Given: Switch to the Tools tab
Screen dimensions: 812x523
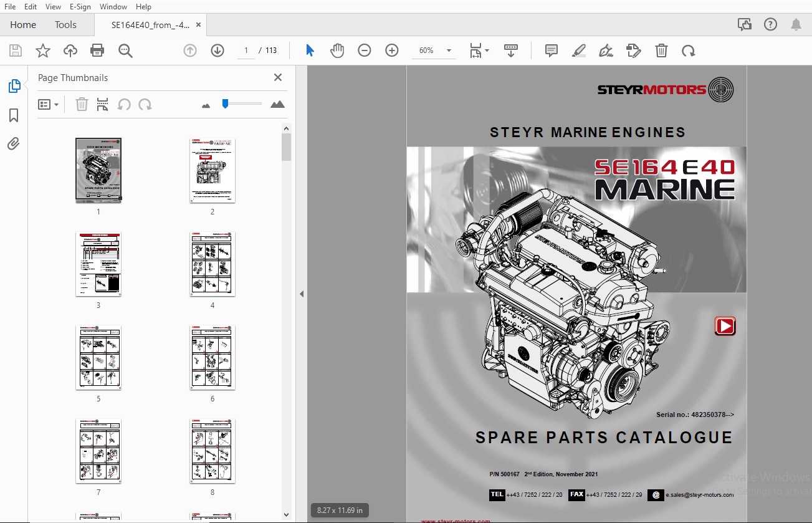Looking at the screenshot, I should click(65, 25).
